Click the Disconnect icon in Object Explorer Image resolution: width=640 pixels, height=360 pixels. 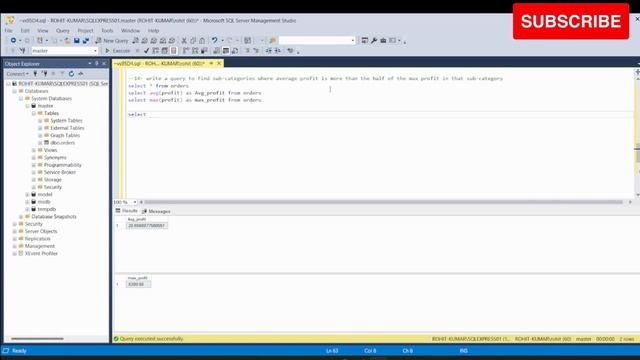(44, 74)
